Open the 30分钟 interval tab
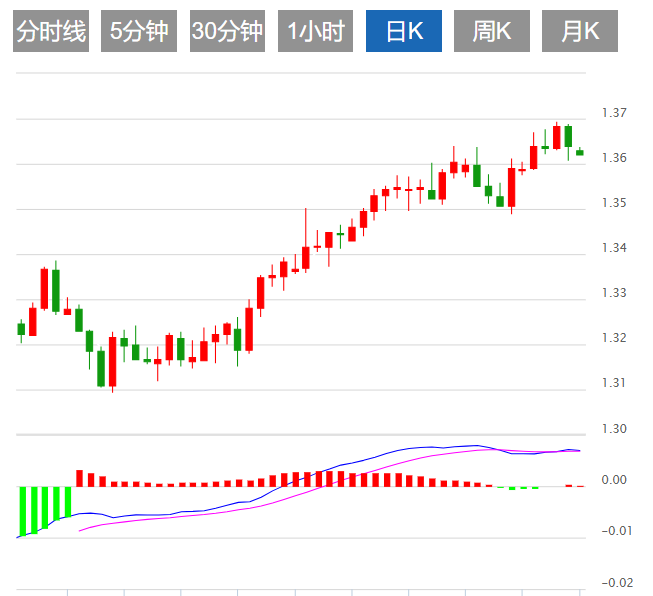Screen dimensions: 653x596 point(227,32)
